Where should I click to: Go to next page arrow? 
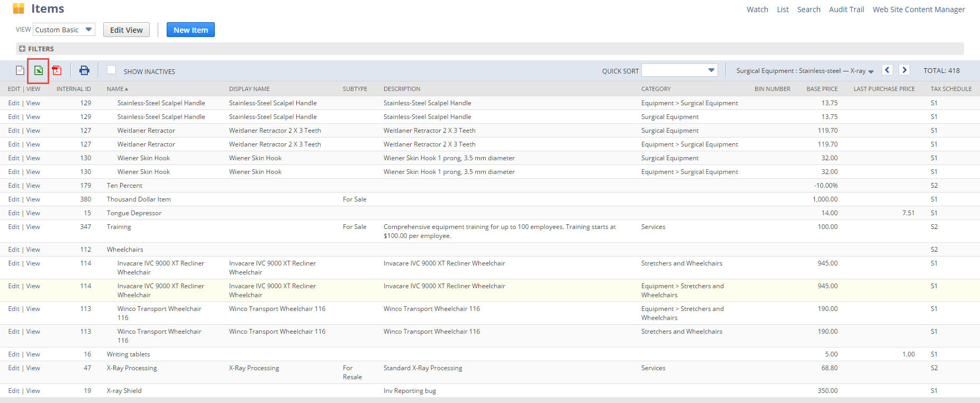click(x=904, y=70)
